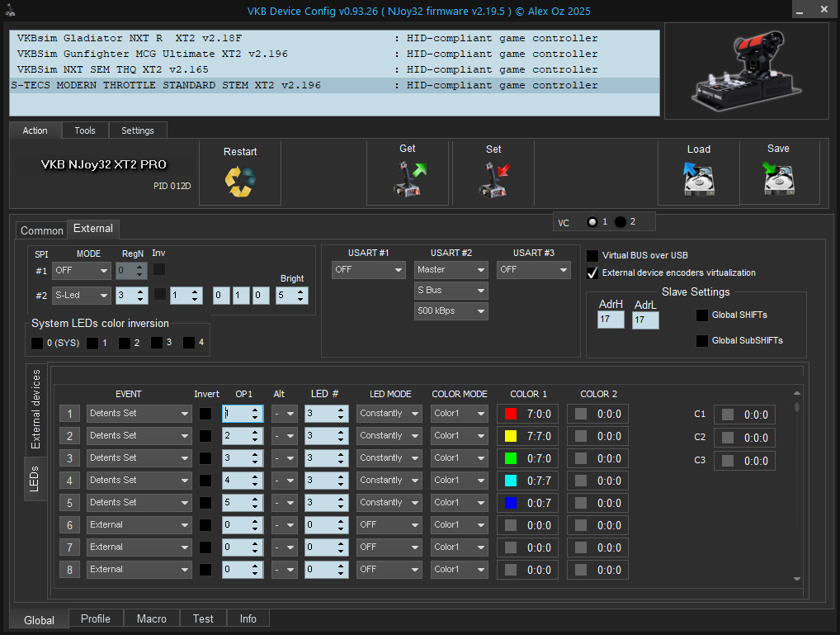This screenshot has width=840, height=635.
Task: Open SPI #2 S-Led mode dropdown
Action: (82, 295)
